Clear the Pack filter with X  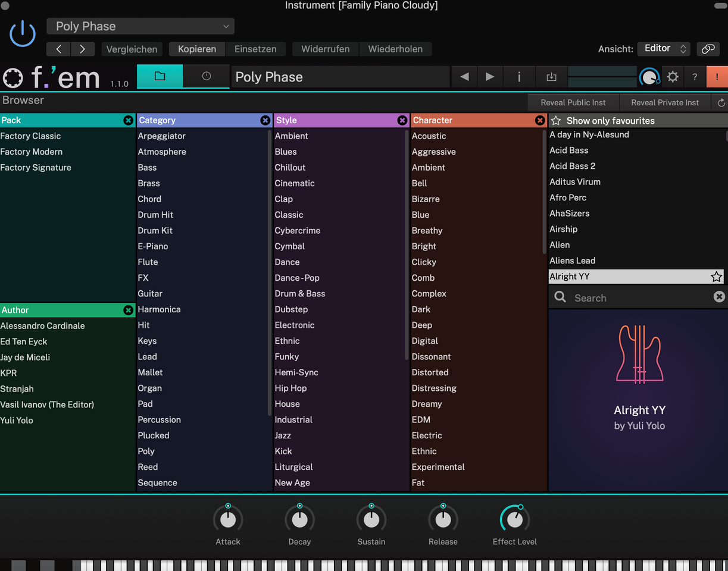128,120
